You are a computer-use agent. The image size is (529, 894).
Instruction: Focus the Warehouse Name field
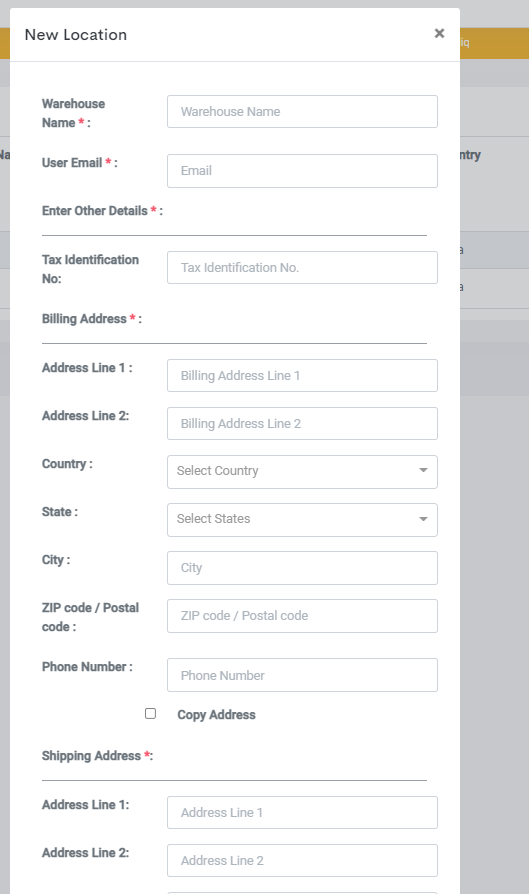[x=302, y=112]
